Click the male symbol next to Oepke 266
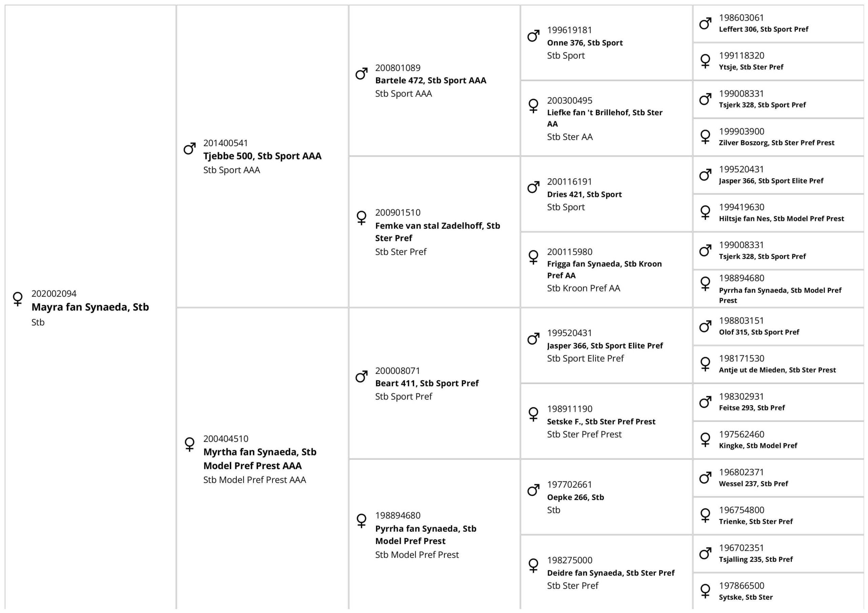868x613 pixels. point(533,490)
